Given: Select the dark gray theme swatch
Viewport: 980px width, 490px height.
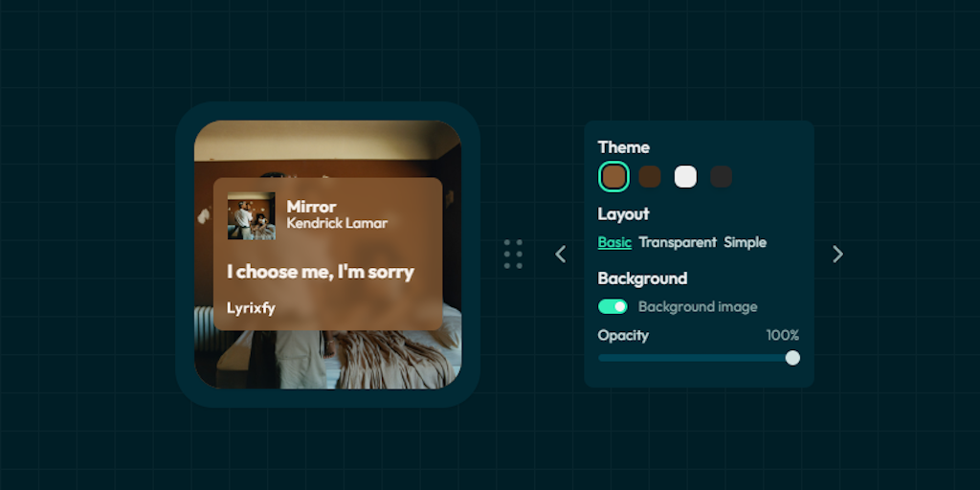Looking at the screenshot, I should click(722, 177).
